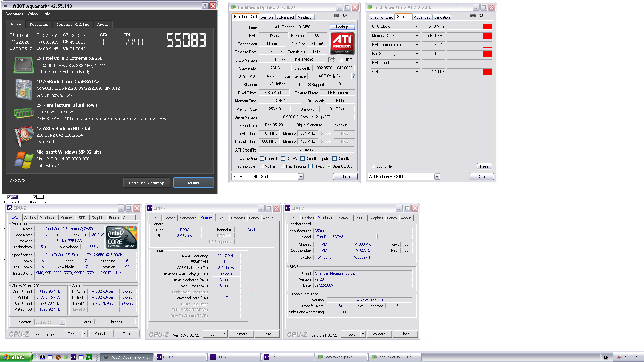This screenshot has height=362, width=644.
Task: Launch the PLL quick launch icon in taskbar
Action: click(43, 357)
